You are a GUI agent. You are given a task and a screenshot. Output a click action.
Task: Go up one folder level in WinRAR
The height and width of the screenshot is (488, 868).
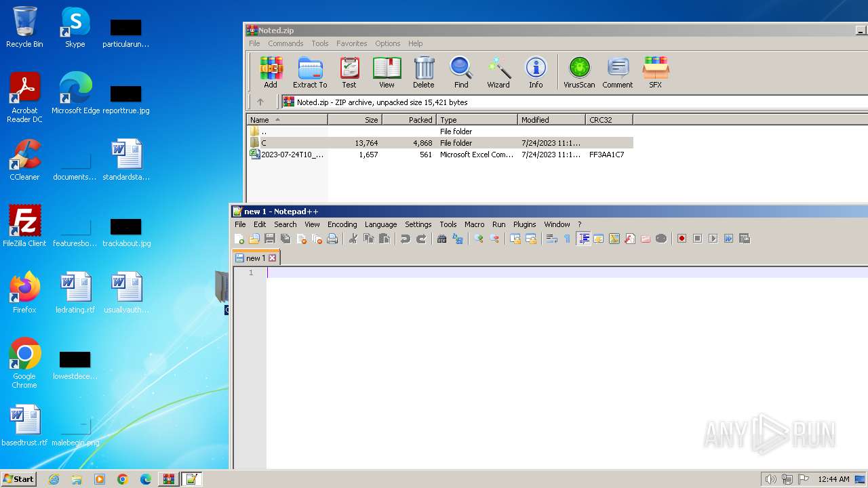[x=260, y=102]
